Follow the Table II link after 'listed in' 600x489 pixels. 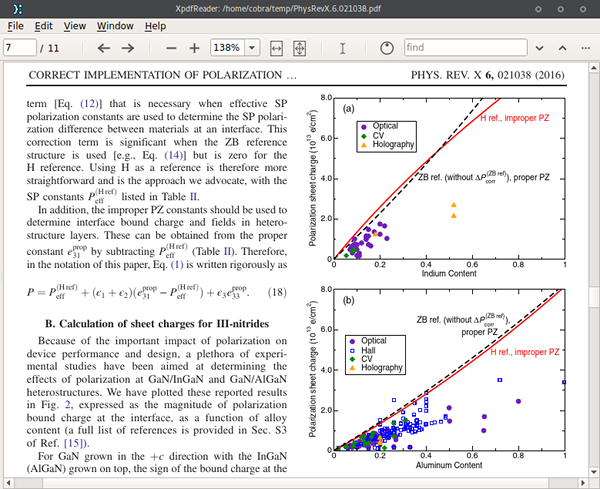pyautogui.click(x=194, y=197)
